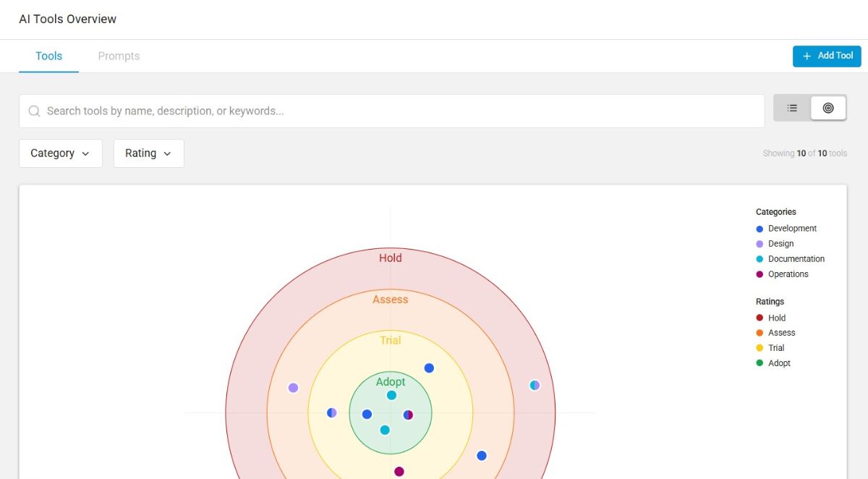Click the solid blue dot inside Adopt circle
The height and width of the screenshot is (479, 868).
367,415
